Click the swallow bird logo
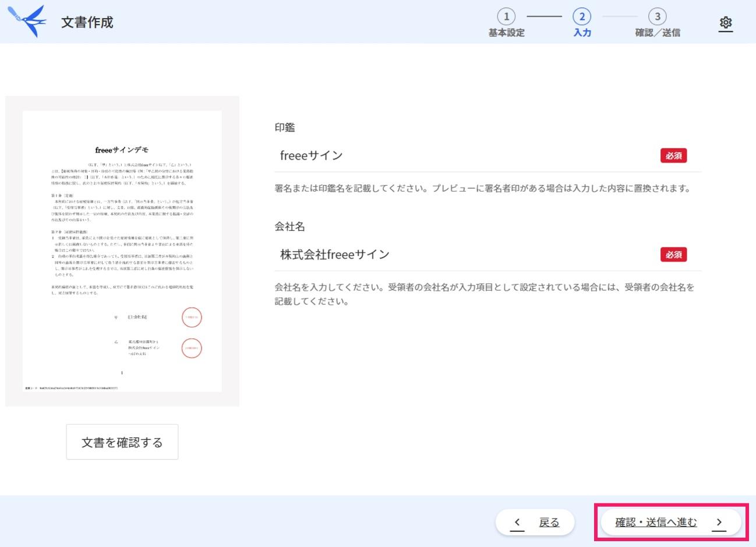The image size is (756, 547). pos(27,22)
